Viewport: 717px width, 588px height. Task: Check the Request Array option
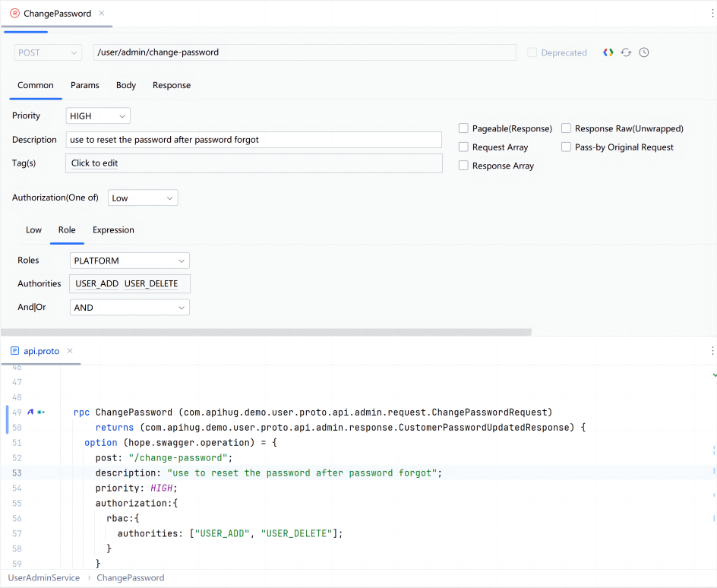pos(463,147)
